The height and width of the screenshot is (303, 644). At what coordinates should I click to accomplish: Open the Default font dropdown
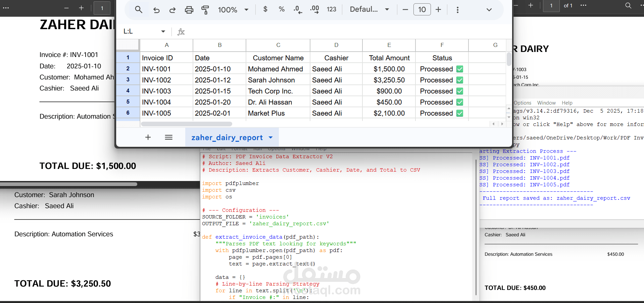pos(369,9)
